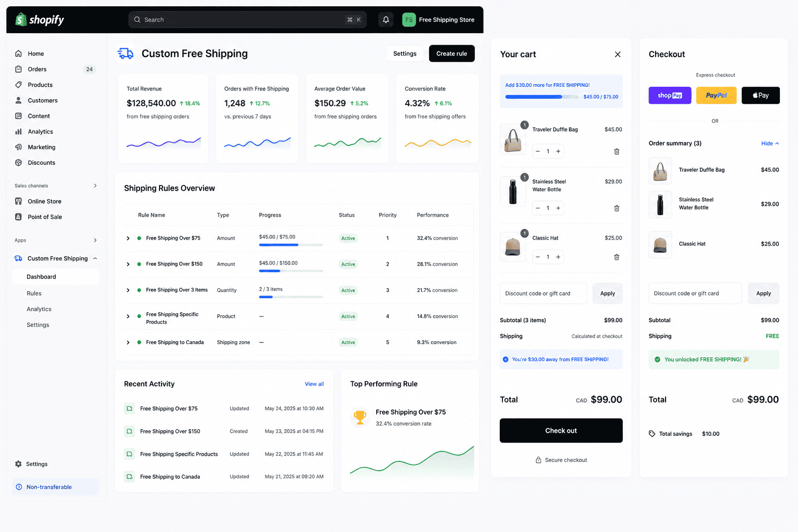The width and height of the screenshot is (798, 532).
Task: Expand Free Shipping to Canada row
Action: (128, 342)
